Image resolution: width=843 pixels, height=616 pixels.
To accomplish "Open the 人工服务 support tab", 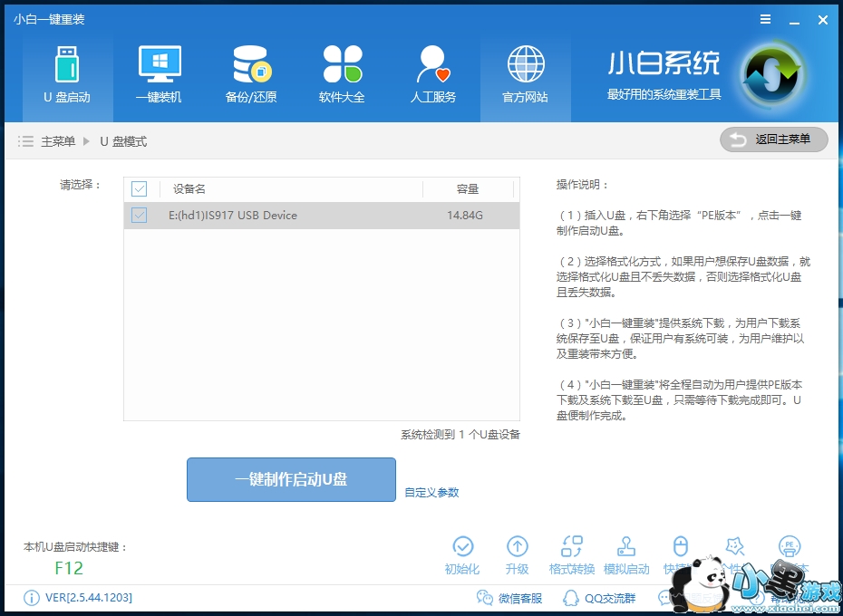I will click(433, 75).
